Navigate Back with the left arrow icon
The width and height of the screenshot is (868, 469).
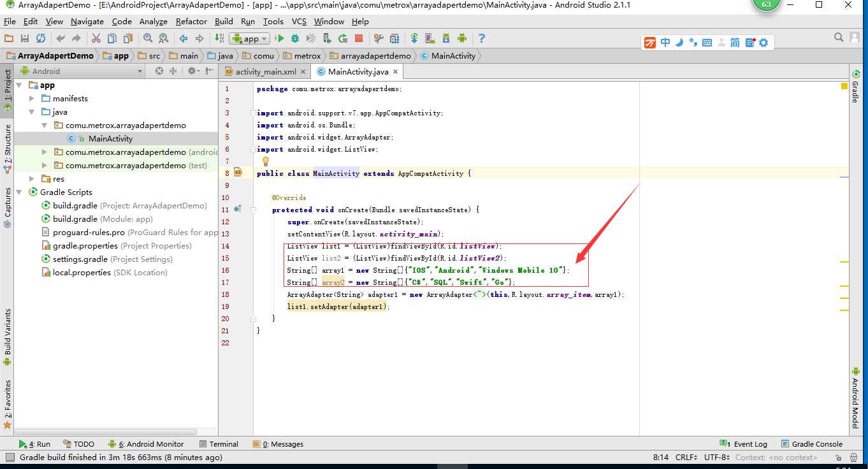coord(184,38)
